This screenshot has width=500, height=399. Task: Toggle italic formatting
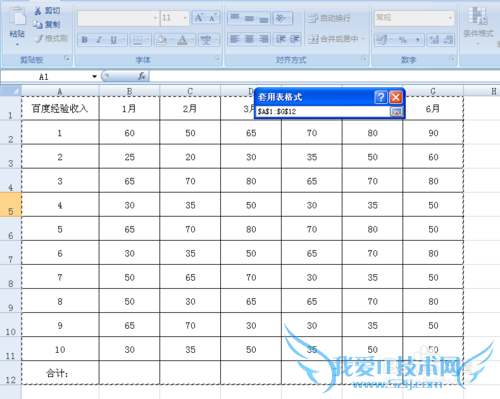pyautogui.click(x=99, y=40)
